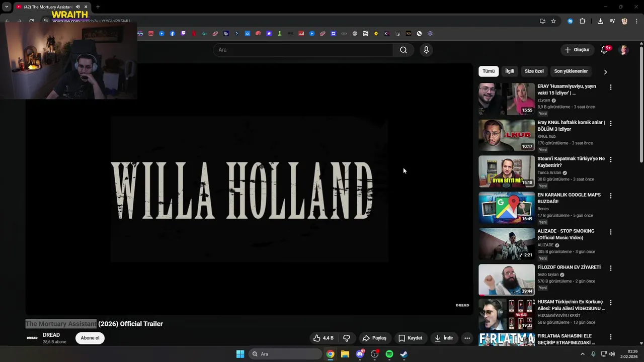Click the page vertical scrollbar
Screen dimensions: 644x362
(x=641, y=105)
